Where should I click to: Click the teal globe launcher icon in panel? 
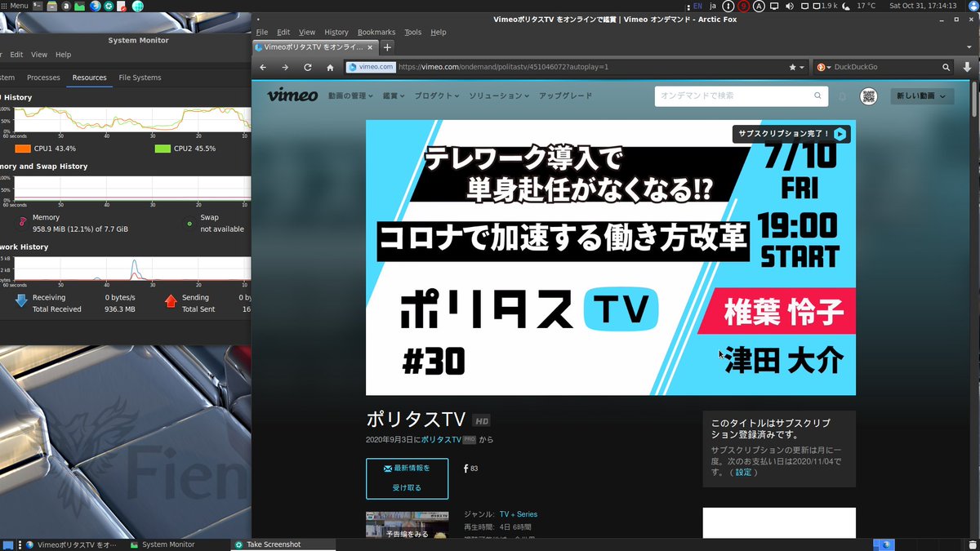[137, 6]
